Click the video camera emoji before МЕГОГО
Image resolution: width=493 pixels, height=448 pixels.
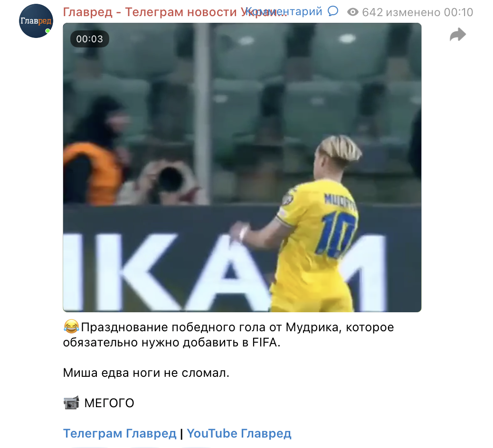click(x=71, y=403)
